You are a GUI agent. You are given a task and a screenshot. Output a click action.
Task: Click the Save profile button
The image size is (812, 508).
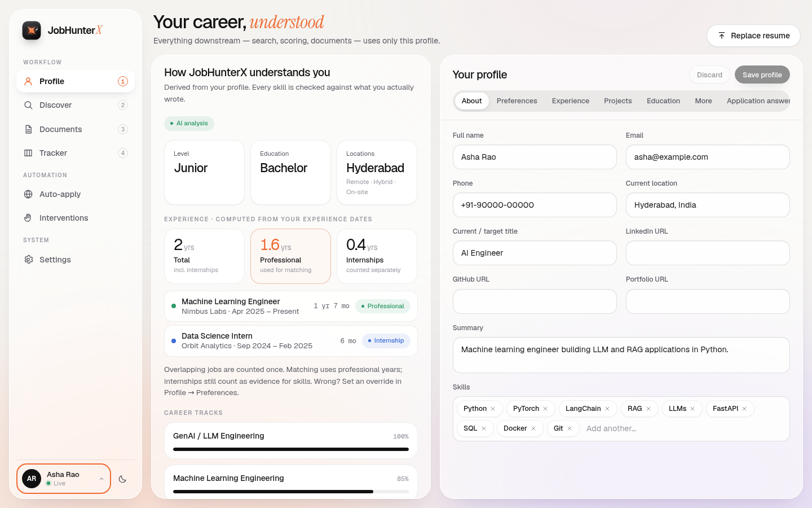[x=762, y=75]
